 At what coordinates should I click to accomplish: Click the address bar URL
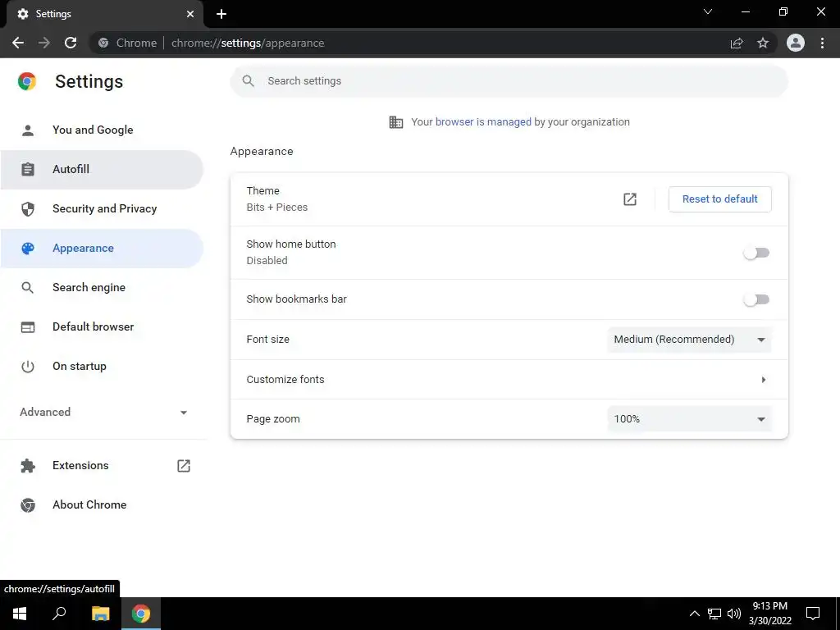(x=248, y=43)
